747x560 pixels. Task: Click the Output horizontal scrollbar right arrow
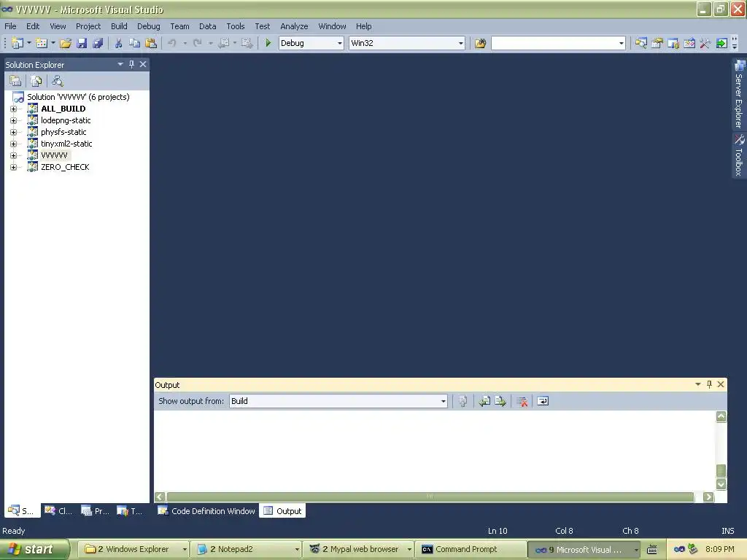coord(708,497)
